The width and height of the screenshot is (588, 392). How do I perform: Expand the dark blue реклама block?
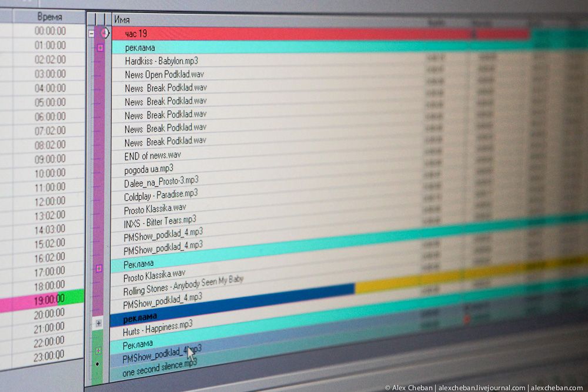coord(98,323)
